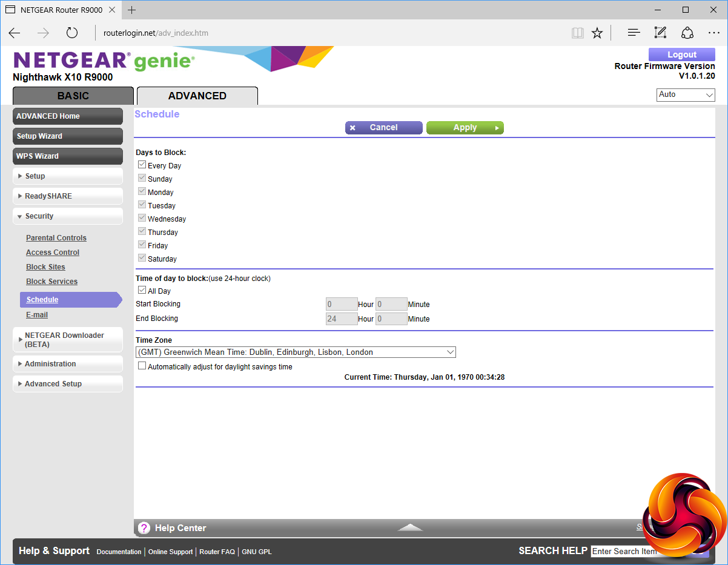Open the Share icon in Edge toolbar
This screenshot has height=565, width=728.
point(687,33)
